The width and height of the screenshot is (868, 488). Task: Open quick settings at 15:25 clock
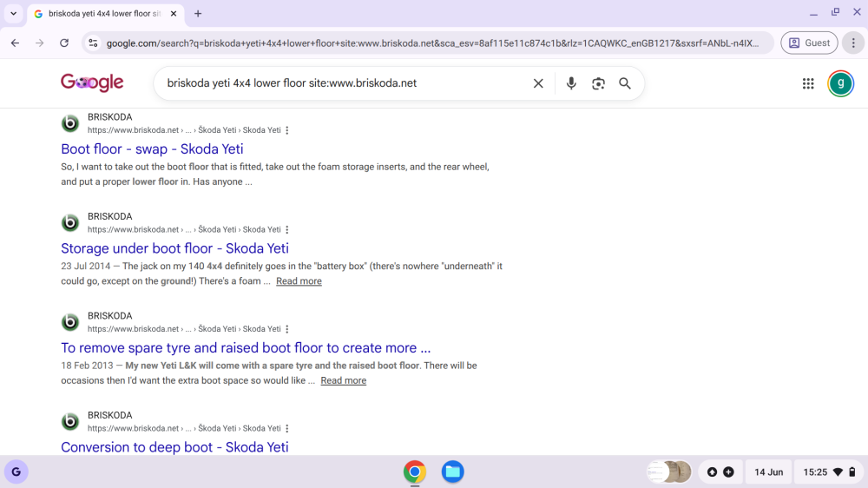pos(829,472)
